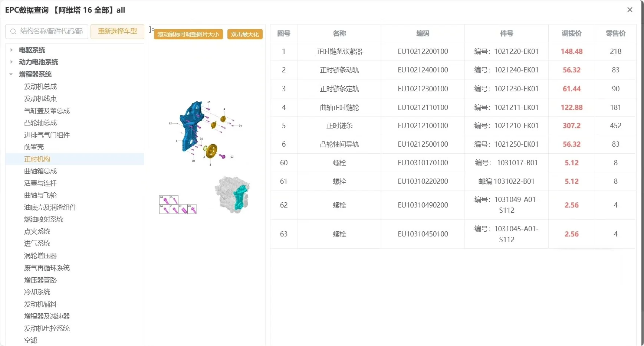Open 发动机辅料 category
This screenshot has width=644, height=346.
click(x=40, y=304)
